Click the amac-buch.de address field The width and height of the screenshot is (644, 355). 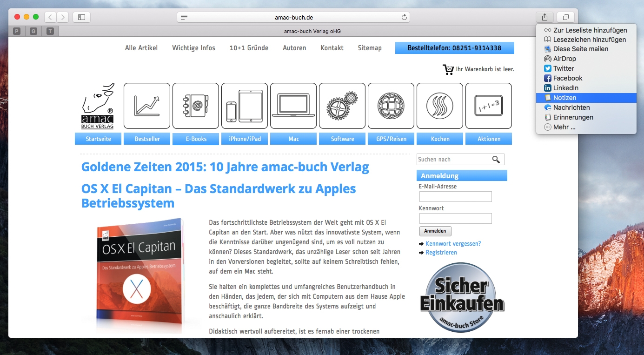(x=293, y=17)
